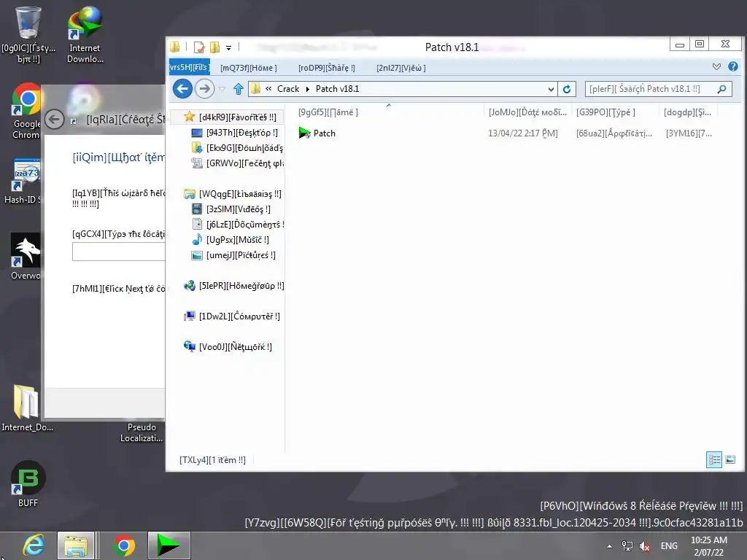This screenshot has width=747, height=560.
Task: Open the Share ribbon tab
Action: 327,68
